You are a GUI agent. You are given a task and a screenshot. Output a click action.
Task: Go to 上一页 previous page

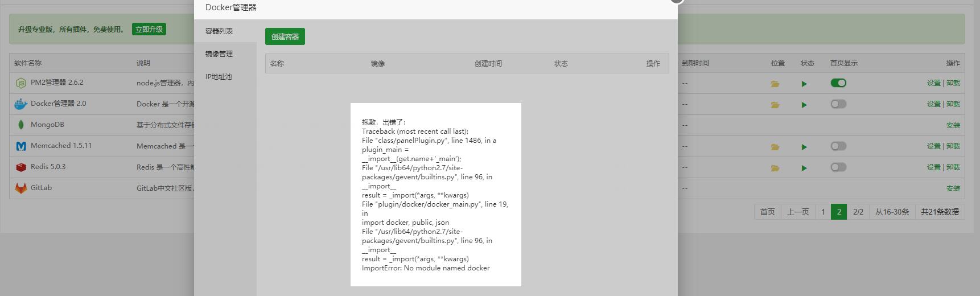click(798, 212)
